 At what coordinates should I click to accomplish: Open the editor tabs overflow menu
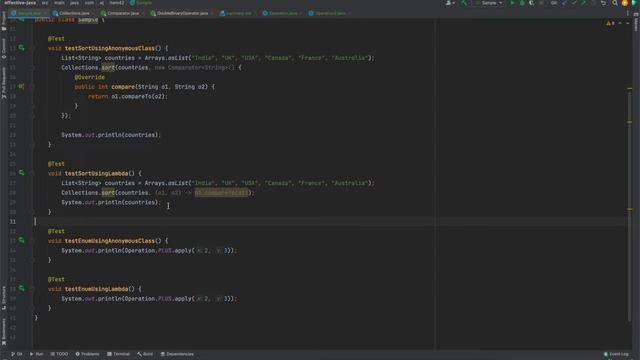click(627, 13)
